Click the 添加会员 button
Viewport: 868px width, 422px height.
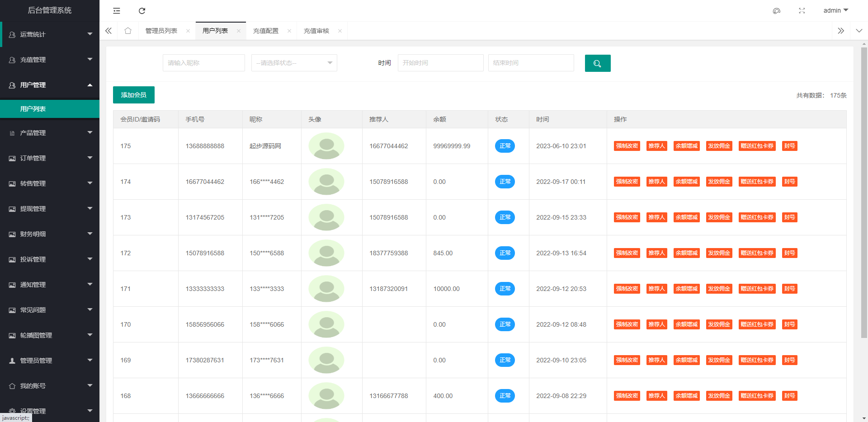pyautogui.click(x=133, y=95)
